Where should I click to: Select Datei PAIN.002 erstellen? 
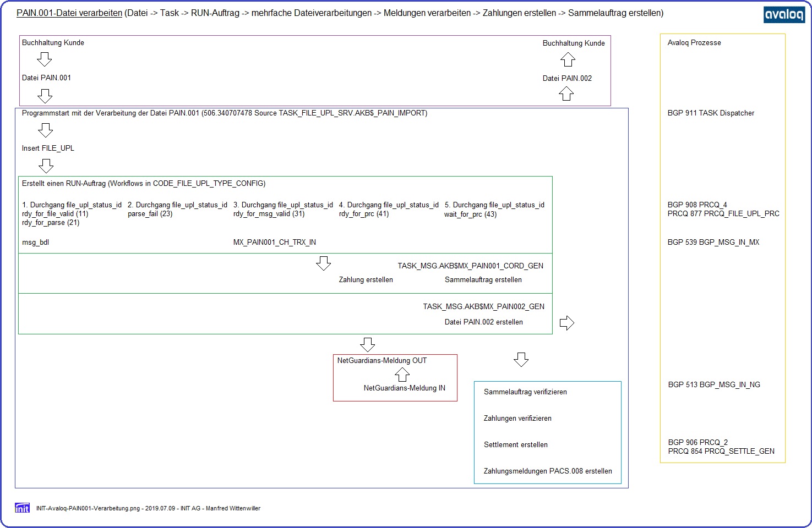[484, 322]
